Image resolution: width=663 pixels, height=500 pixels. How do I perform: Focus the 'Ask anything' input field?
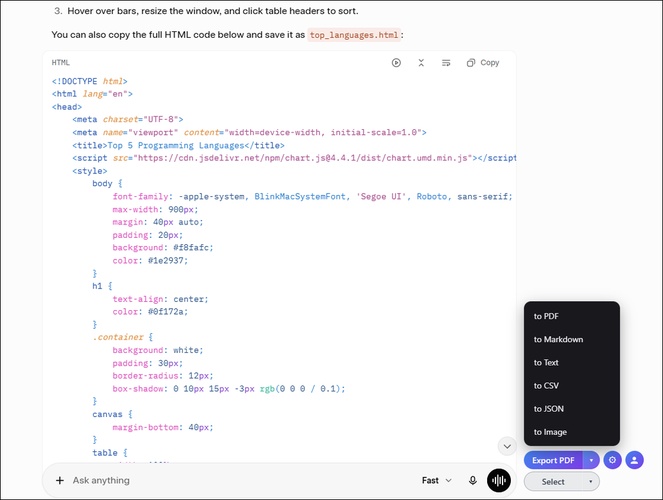tap(241, 480)
